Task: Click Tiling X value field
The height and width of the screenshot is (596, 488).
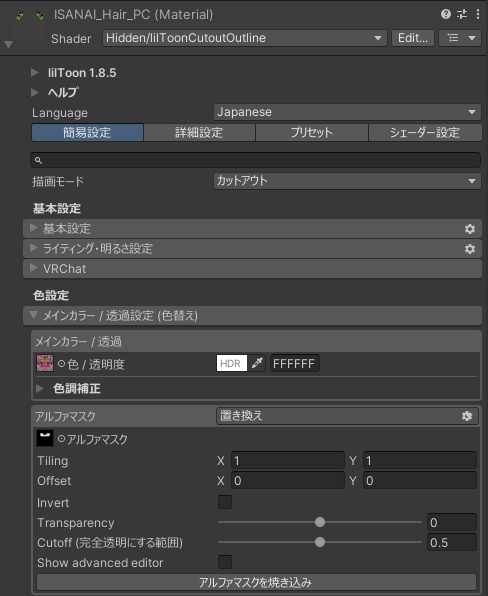Action: (x=288, y=461)
